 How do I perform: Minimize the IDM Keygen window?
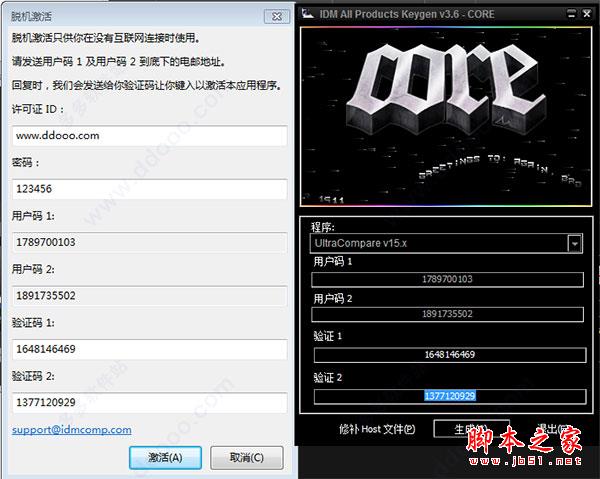571,14
